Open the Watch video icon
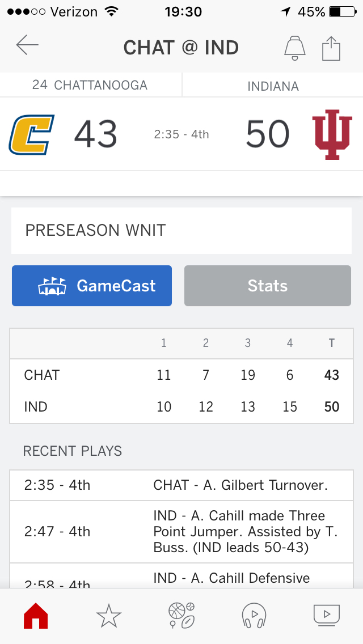This screenshot has height=644, width=363. click(327, 614)
